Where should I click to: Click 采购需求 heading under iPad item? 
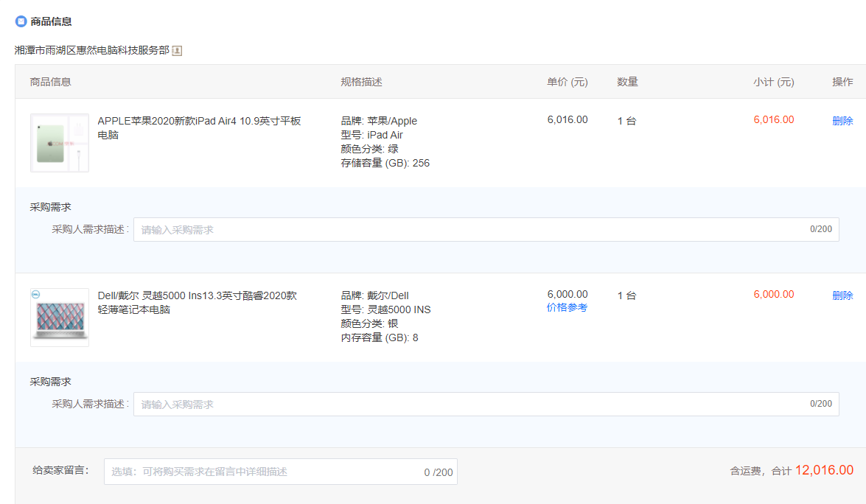50,207
